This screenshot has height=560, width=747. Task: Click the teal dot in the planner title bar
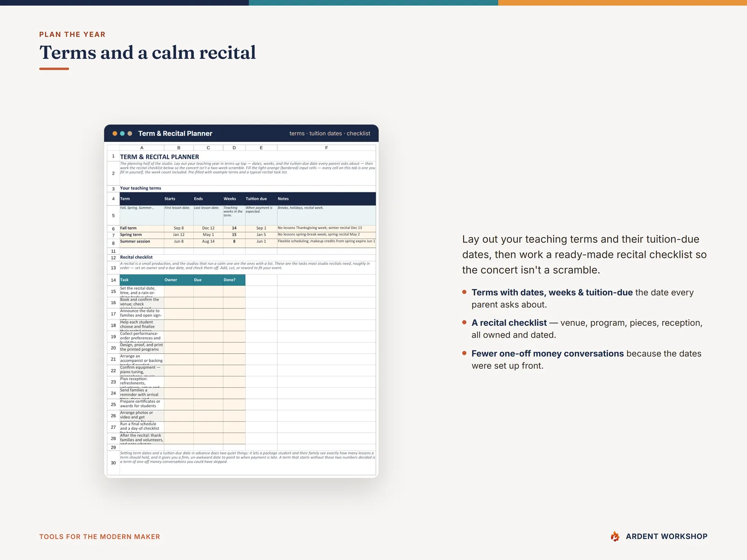coord(122,133)
